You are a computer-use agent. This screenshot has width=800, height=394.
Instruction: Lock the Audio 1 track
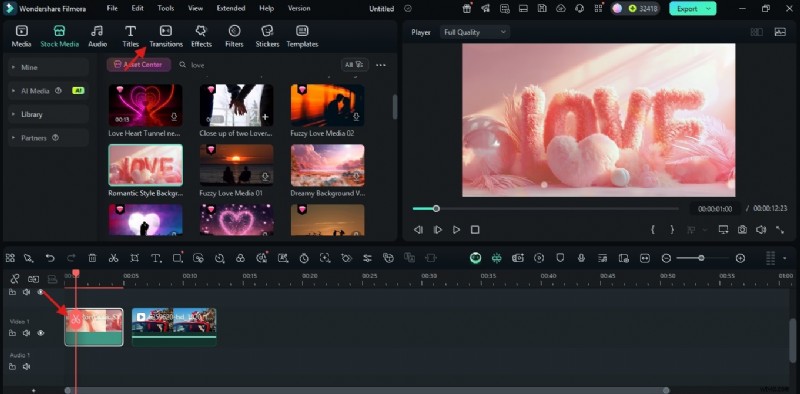(x=12, y=366)
